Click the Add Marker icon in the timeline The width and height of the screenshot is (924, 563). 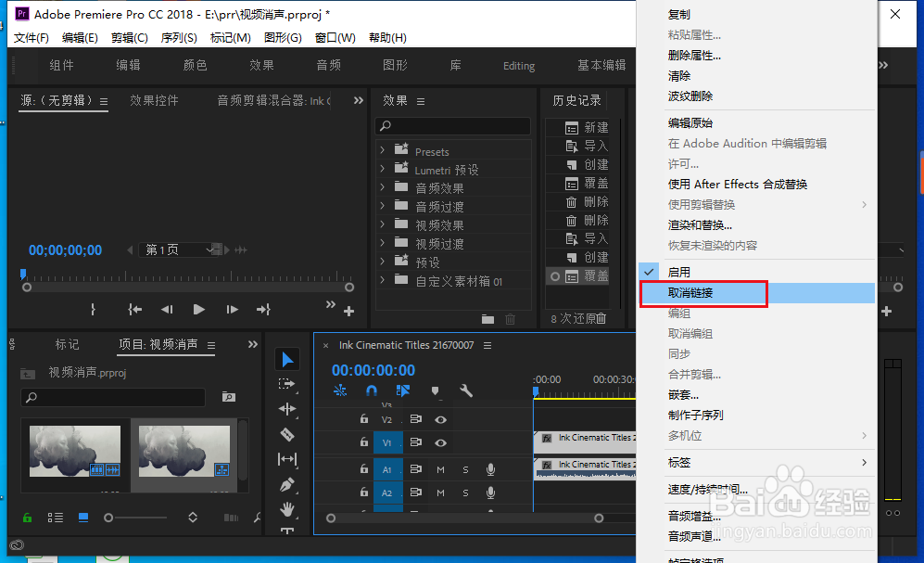437,390
